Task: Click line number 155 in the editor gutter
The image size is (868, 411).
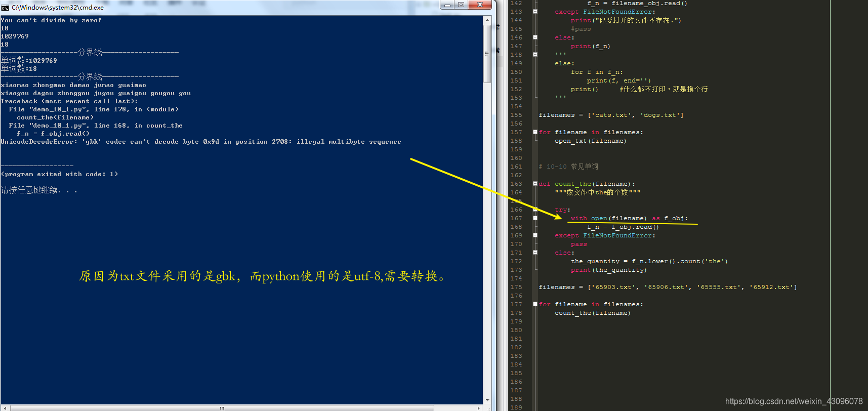Action: click(x=516, y=115)
